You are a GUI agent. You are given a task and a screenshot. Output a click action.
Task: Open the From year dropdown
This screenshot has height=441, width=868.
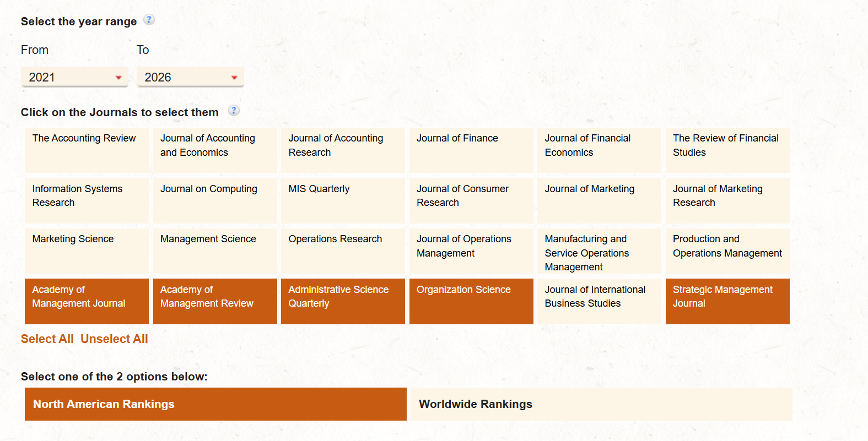click(x=74, y=77)
